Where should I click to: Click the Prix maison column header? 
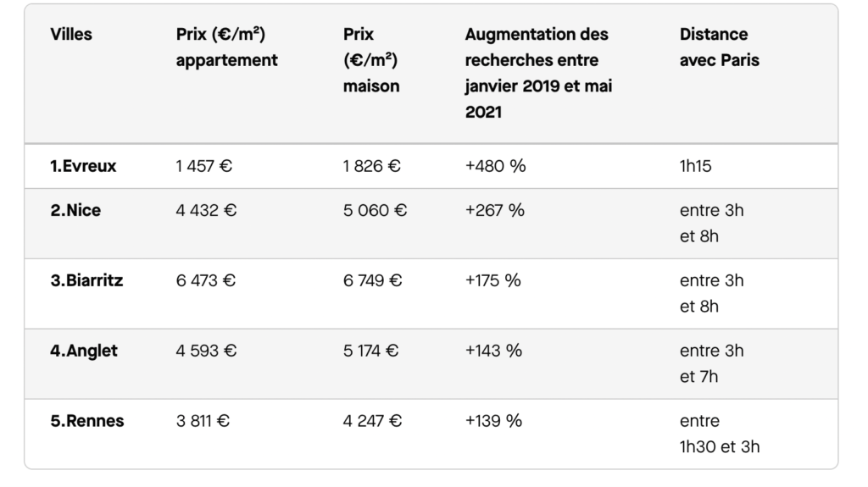(x=371, y=60)
